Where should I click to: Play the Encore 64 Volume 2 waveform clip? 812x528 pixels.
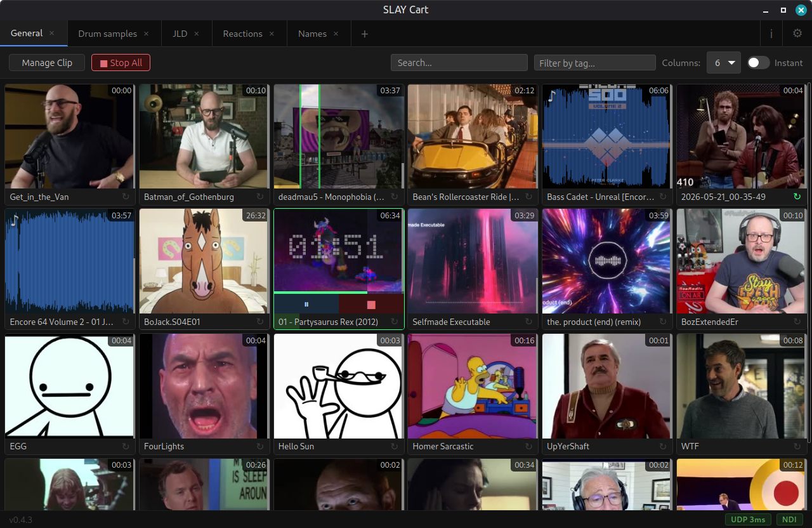69,261
